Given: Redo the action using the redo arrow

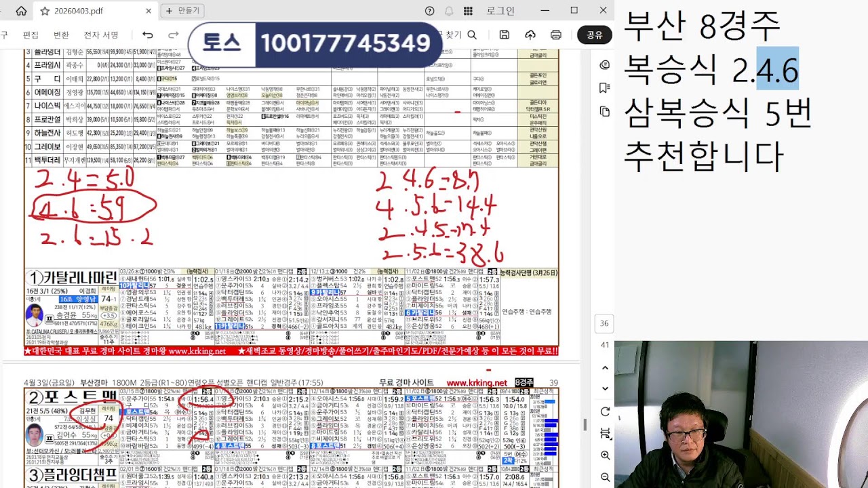Looking at the screenshot, I should (174, 35).
